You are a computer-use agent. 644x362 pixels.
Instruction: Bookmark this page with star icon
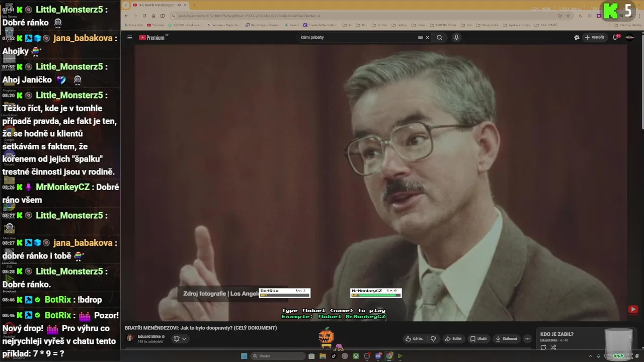click(569, 16)
